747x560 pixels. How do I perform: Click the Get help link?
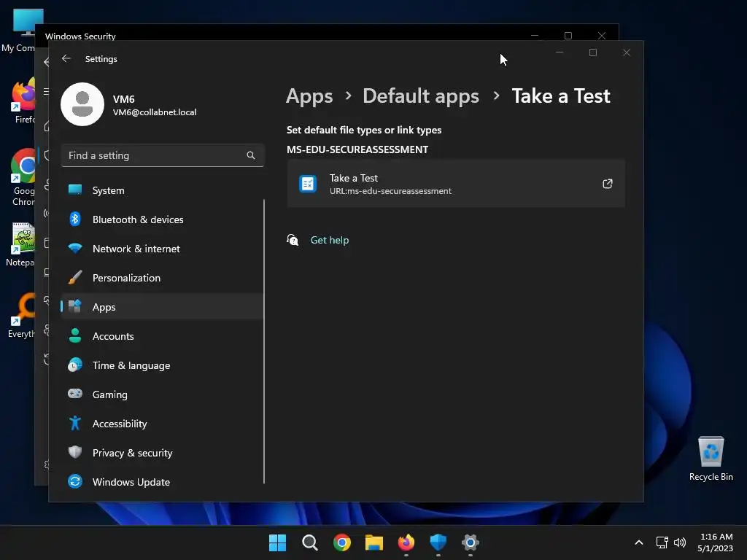[x=330, y=240]
